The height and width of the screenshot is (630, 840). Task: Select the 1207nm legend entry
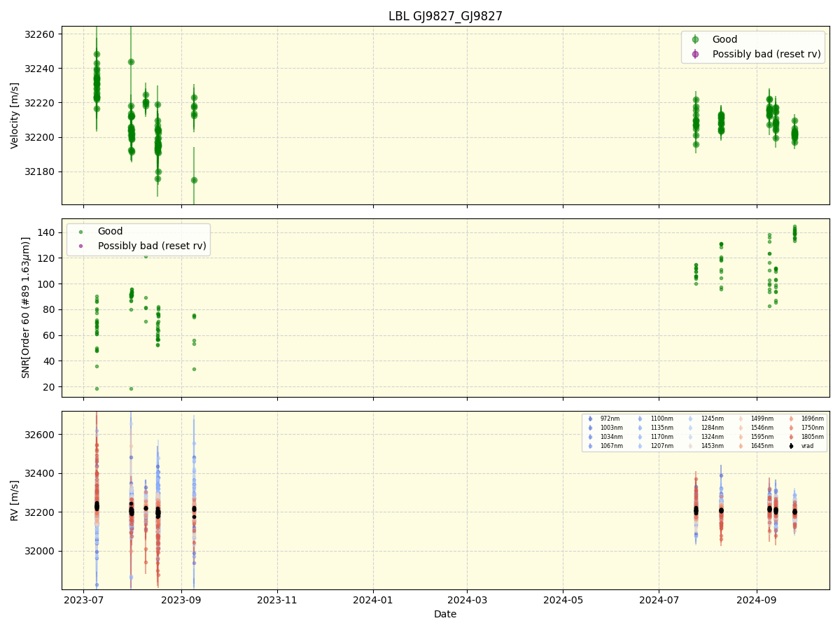coord(661,446)
